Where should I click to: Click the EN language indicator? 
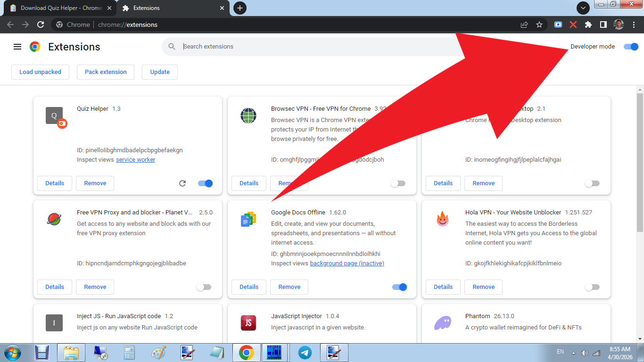pyautogui.click(x=560, y=352)
